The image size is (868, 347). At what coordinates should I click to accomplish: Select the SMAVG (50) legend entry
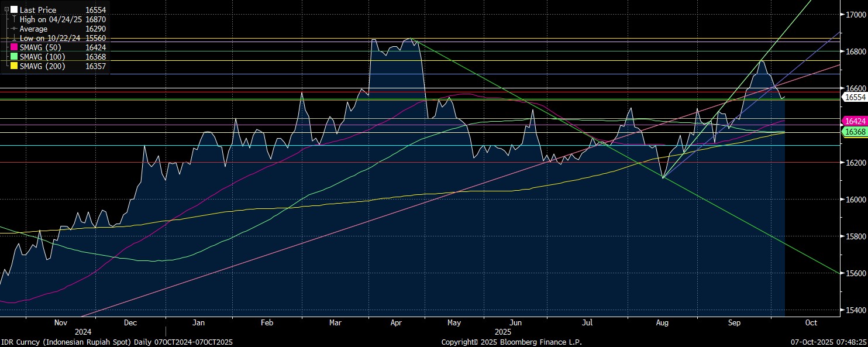click(x=42, y=47)
